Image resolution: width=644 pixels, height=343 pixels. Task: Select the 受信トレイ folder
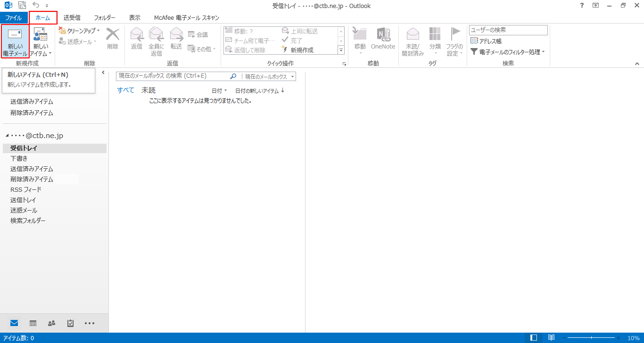click(x=55, y=148)
